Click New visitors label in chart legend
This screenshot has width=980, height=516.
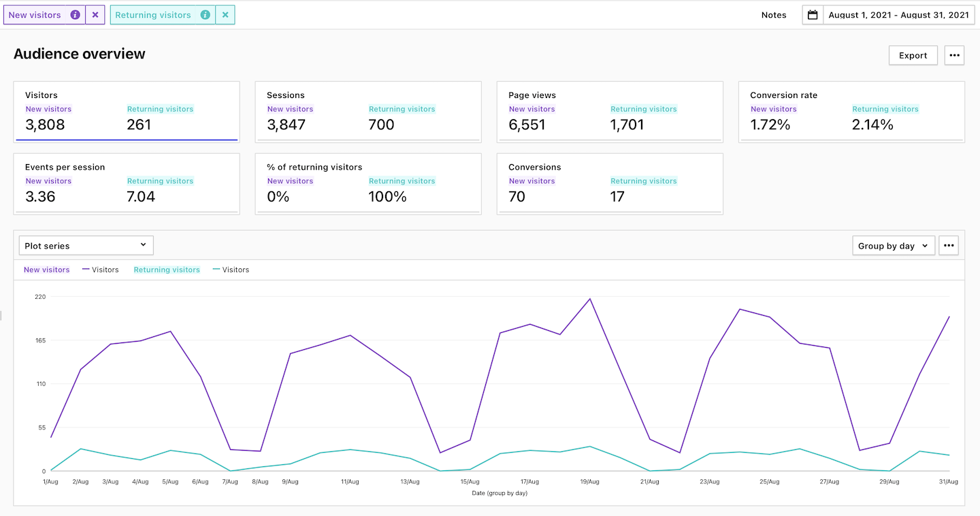[x=46, y=270]
